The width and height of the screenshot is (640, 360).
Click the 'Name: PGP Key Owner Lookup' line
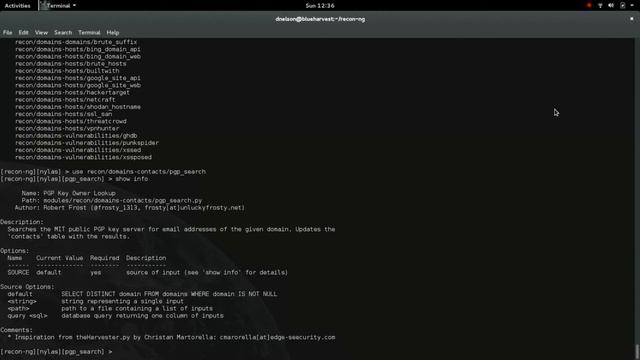(69, 193)
